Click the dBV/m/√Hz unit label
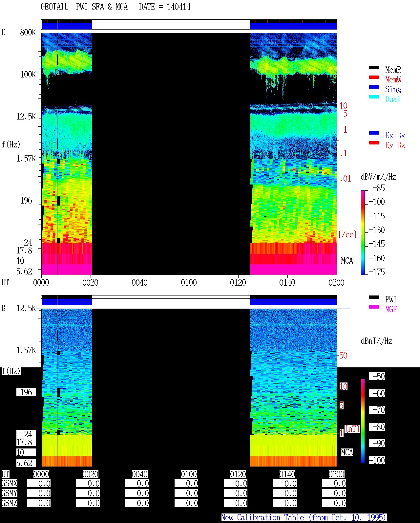The width and height of the screenshot is (420, 523). [x=379, y=177]
